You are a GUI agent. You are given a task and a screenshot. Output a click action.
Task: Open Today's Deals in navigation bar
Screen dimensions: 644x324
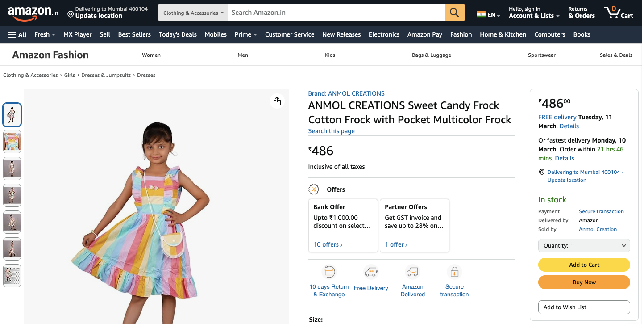click(178, 34)
